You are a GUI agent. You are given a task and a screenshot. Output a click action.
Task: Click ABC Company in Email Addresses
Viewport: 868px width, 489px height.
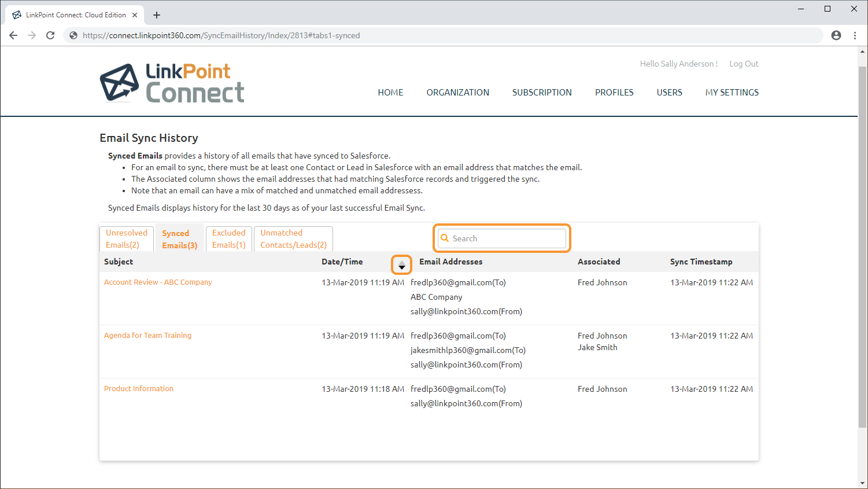point(437,297)
